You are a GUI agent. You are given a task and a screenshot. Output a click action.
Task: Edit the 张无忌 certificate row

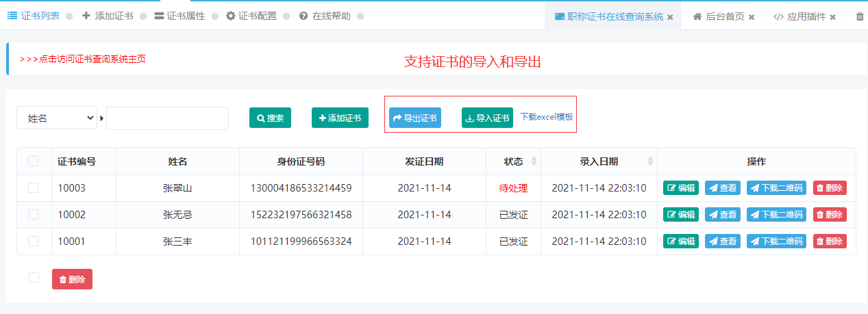[x=681, y=215]
